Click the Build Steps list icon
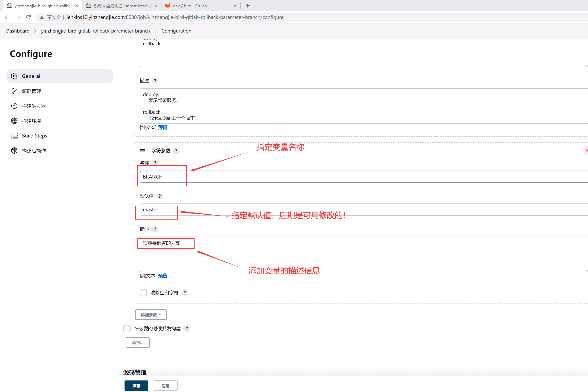 tap(14, 136)
